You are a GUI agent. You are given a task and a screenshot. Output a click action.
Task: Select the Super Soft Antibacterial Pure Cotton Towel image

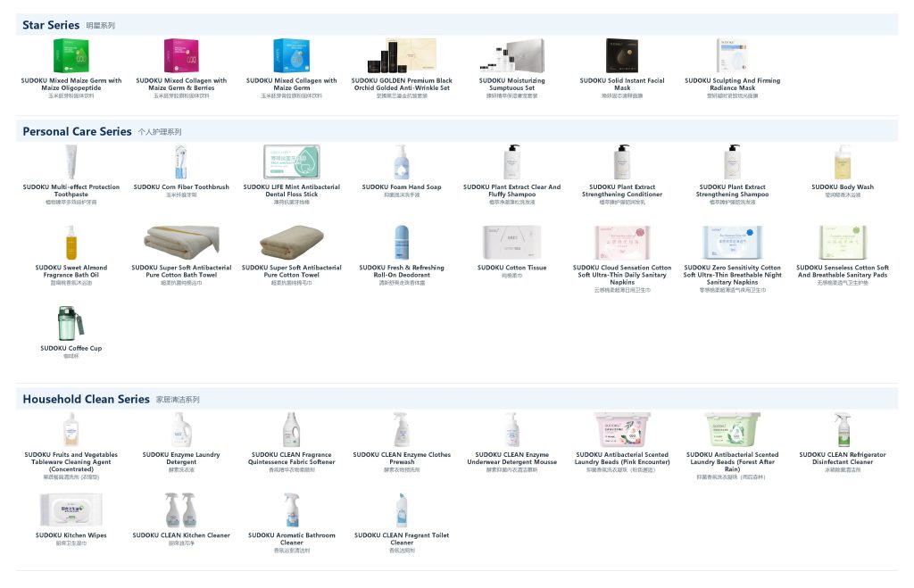click(292, 243)
